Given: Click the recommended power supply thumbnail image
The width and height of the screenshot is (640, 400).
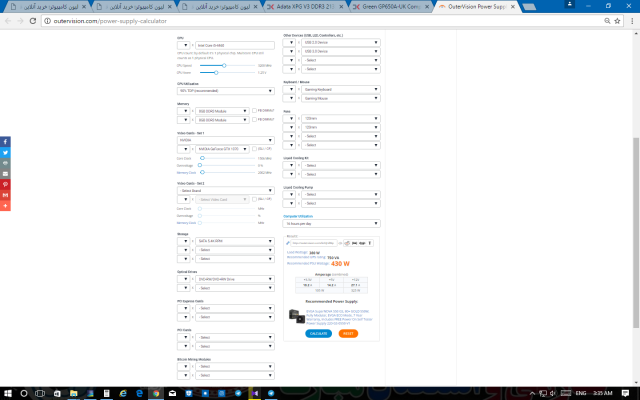Looking at the screenshot, I should pyautogui.click(x=297, y=316).
